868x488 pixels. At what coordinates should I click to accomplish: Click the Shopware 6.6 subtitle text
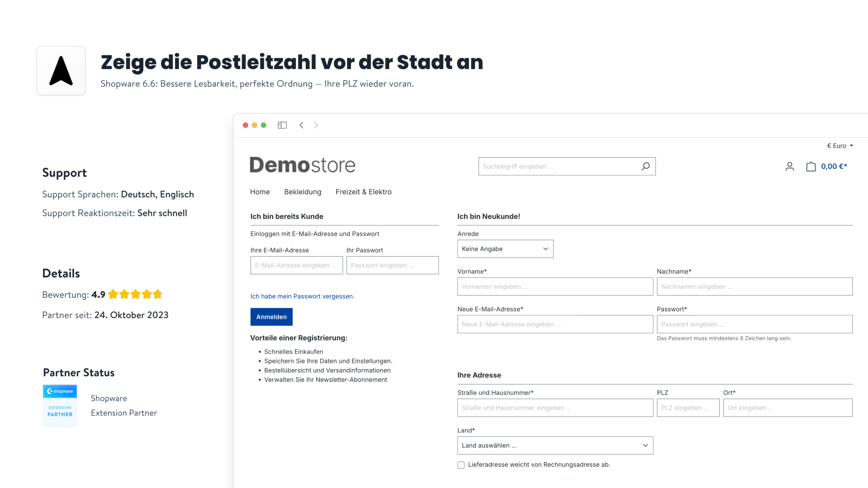257,84
